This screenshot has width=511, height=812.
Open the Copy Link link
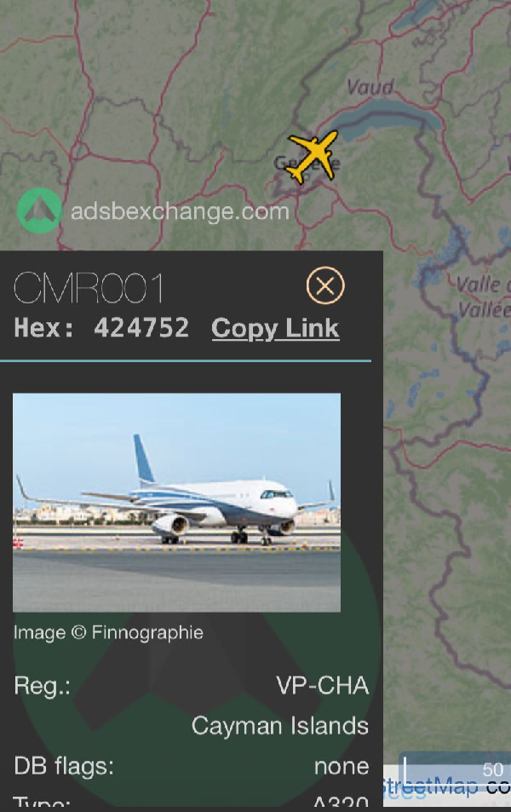pos(275,328)
